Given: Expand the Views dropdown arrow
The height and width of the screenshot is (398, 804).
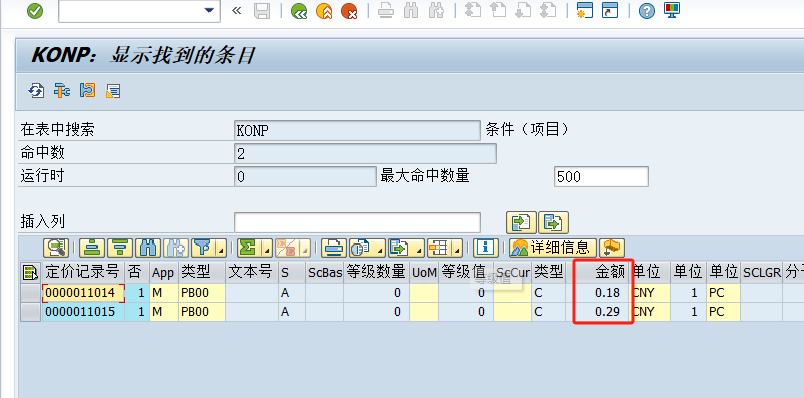Looking at the screenshot, I should click(380, 249).
